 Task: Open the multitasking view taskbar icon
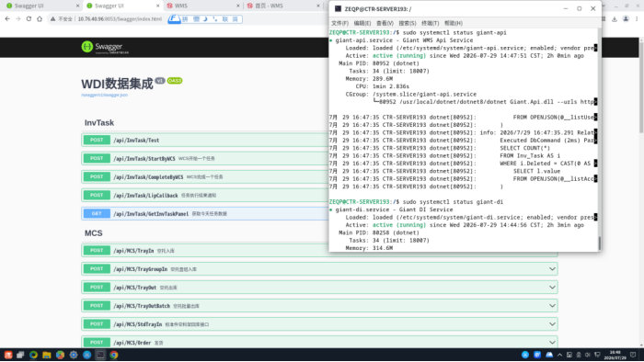click(x=20, y=355)
